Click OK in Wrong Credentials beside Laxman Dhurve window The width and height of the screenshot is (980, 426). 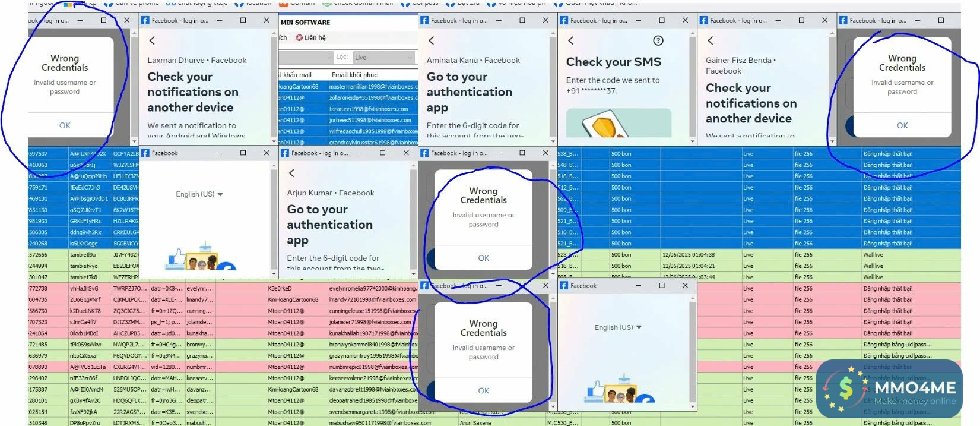pos(65,125)
